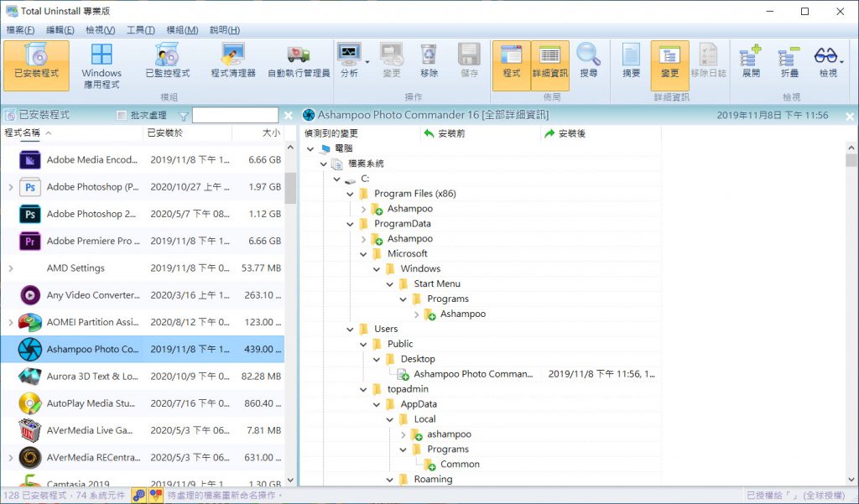Click the 搜尋 magnifier icon
This screenshot has height=504, width=859.
pyautogui.click(x=589, y=63)
